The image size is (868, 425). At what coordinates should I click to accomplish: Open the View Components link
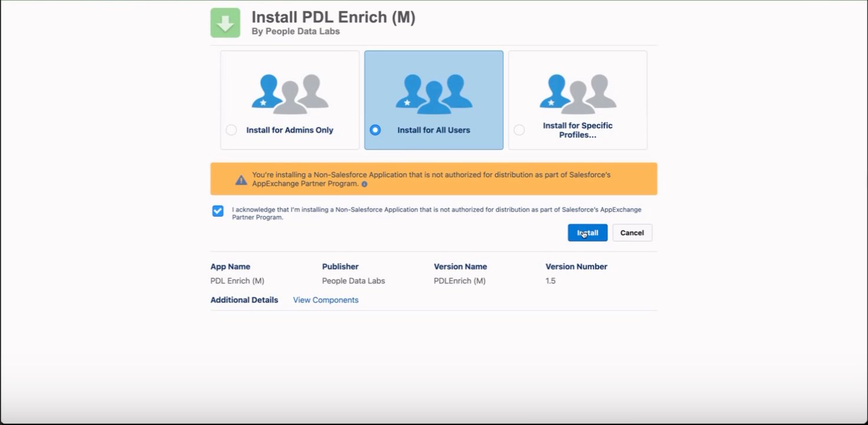[x=326, y=300]
